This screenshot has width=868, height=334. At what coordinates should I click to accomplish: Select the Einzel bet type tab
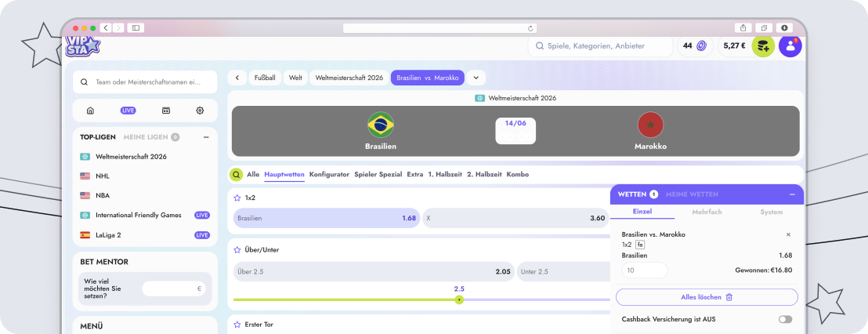642,212
